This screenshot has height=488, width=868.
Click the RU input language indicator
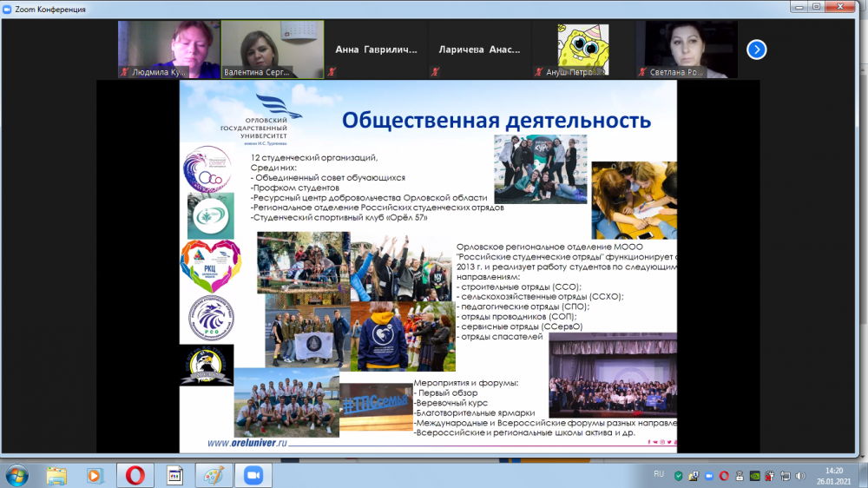[x=658, y=475]
